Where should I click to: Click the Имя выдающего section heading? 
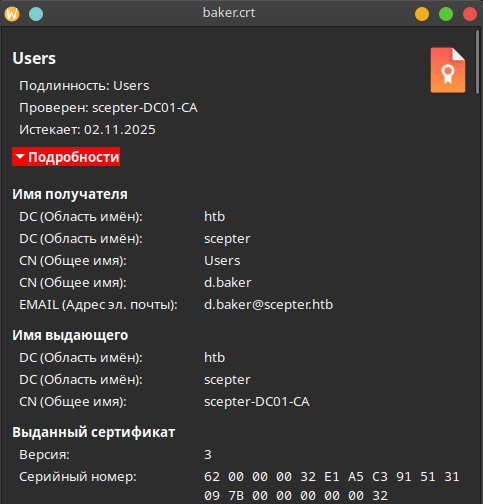tap(70, 335)
